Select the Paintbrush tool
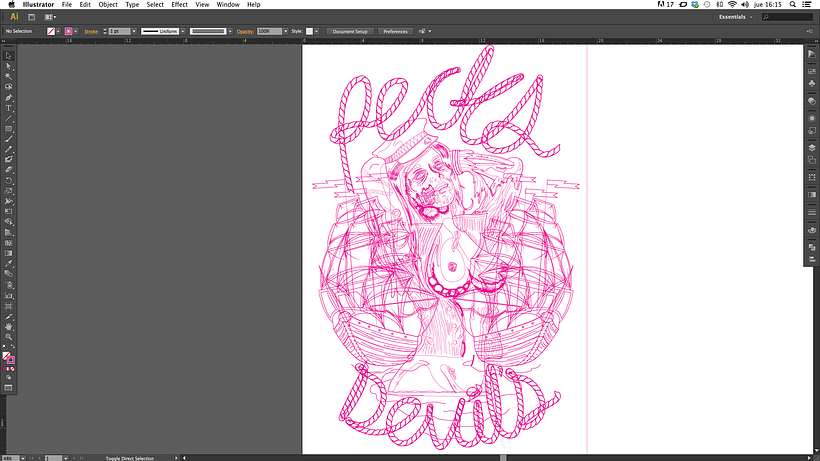The image size is (820, 461). pos(8,139)
